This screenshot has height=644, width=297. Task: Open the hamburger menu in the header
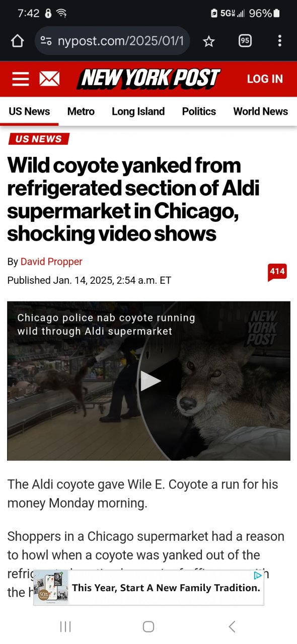(x=21, y=79)
